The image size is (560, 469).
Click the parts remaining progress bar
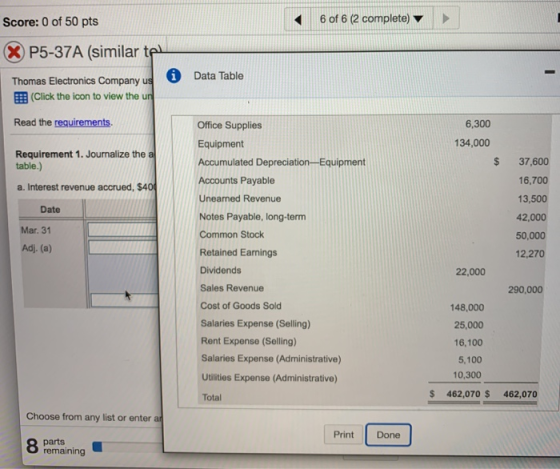127,447
